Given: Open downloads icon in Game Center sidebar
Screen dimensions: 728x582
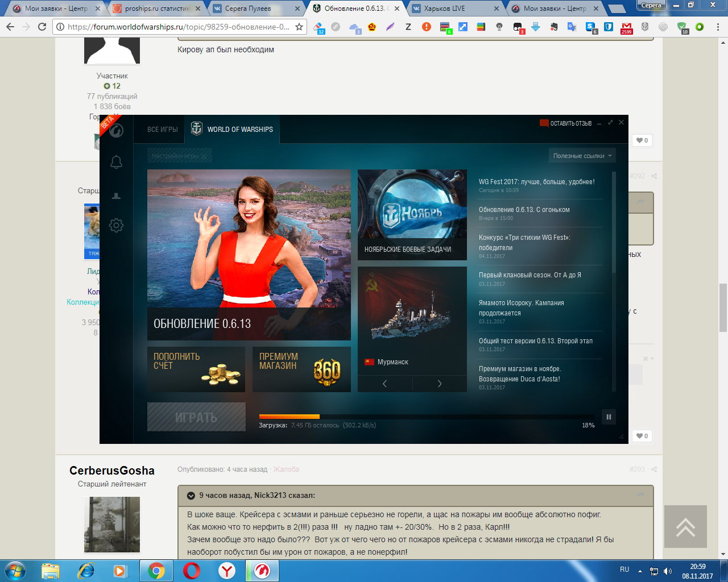Looking at the screenshot, I should coord(116,196).
